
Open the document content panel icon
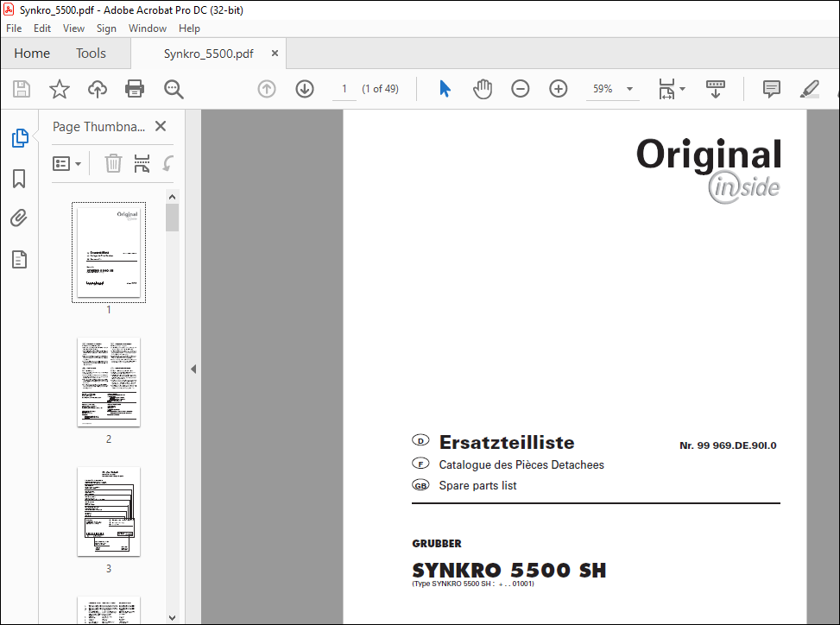19,259
